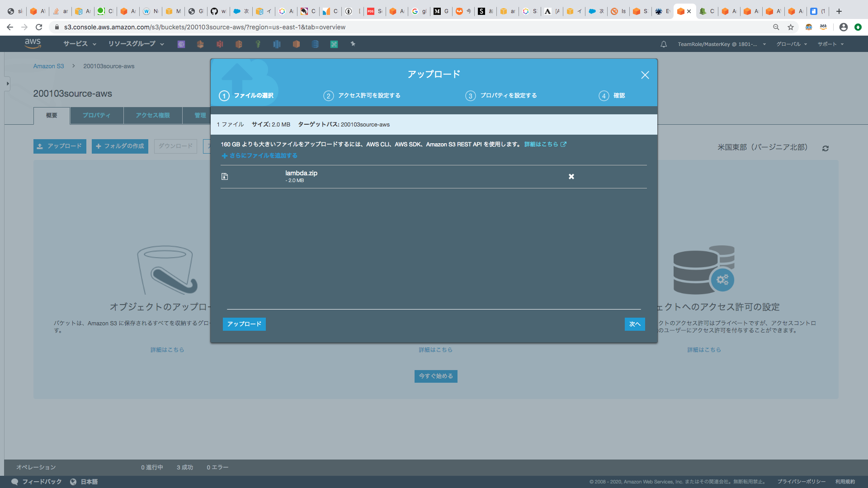Click the bucket page アップロード button
The height and width of the screenshot is (488, 868).
(60, 146)
